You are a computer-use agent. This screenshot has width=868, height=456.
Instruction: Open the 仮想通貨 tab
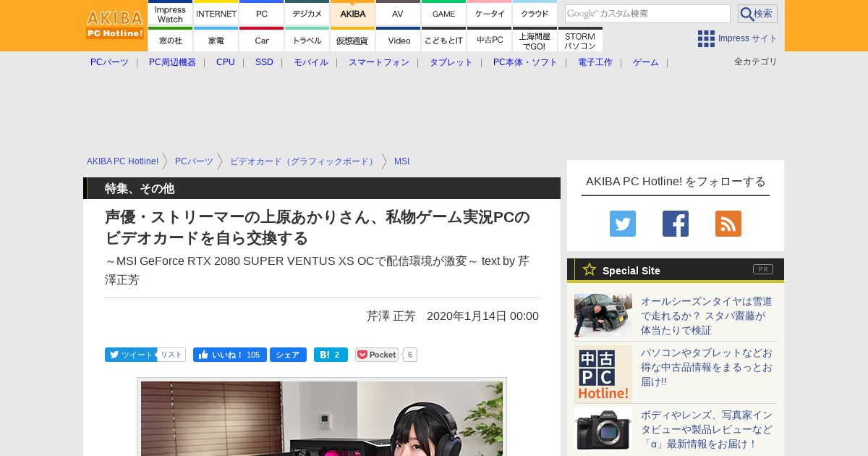pyautogui.click(x=353, y=39)
